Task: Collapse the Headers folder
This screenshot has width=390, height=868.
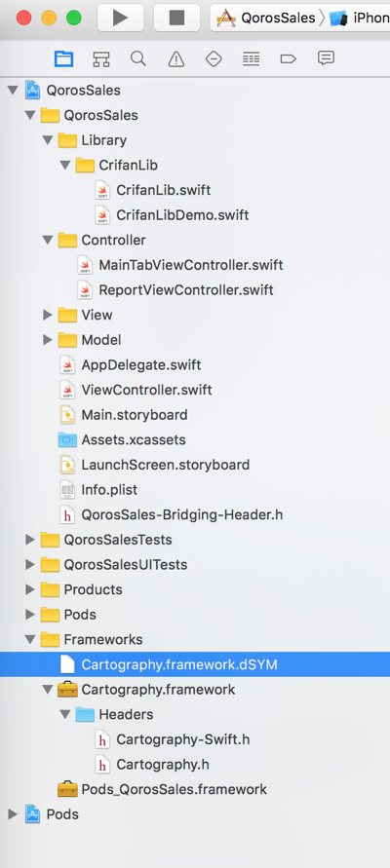Action: pos(65,714)
